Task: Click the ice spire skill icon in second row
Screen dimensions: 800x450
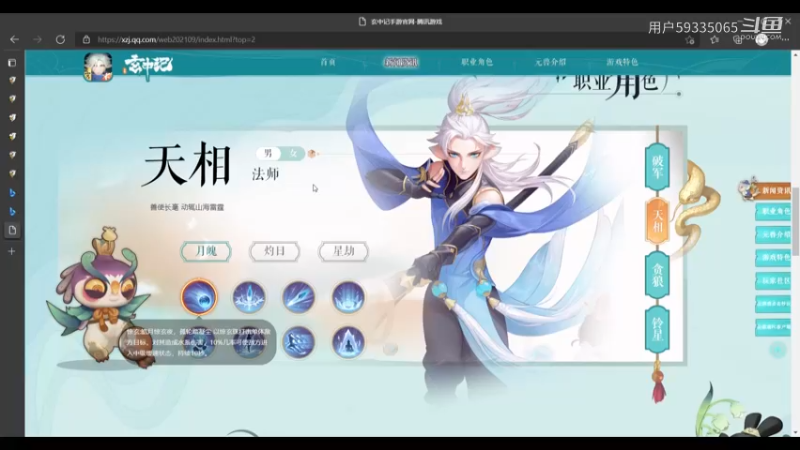Action: coord(348,342)
